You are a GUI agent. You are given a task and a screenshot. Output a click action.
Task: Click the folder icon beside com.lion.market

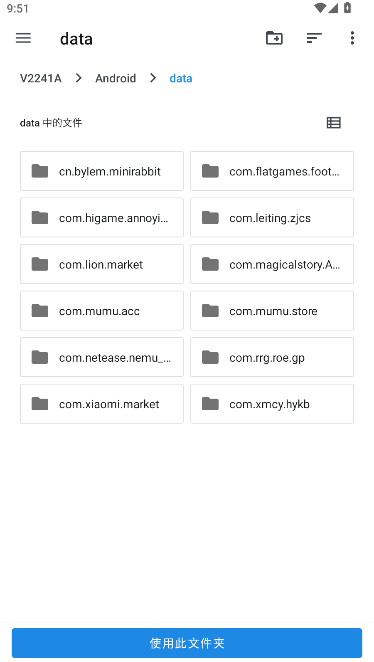tap(40, 264)
